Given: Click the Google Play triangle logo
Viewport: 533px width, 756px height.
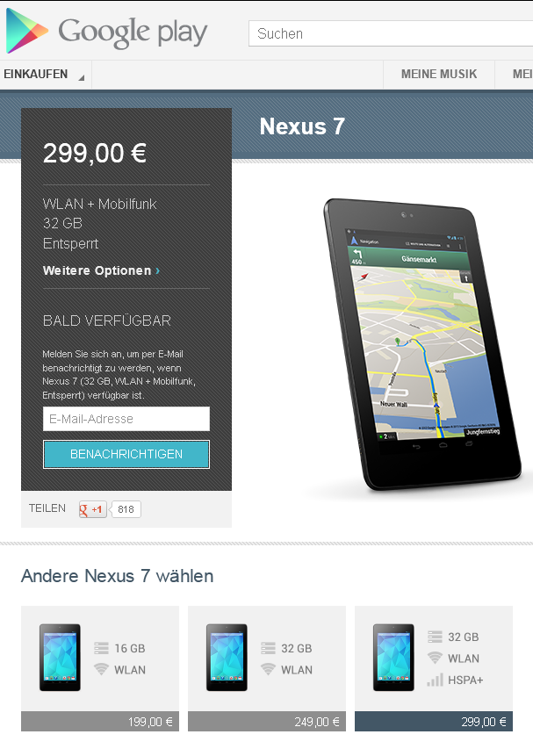Looking at the screenshot, I should tap(26, 31).
